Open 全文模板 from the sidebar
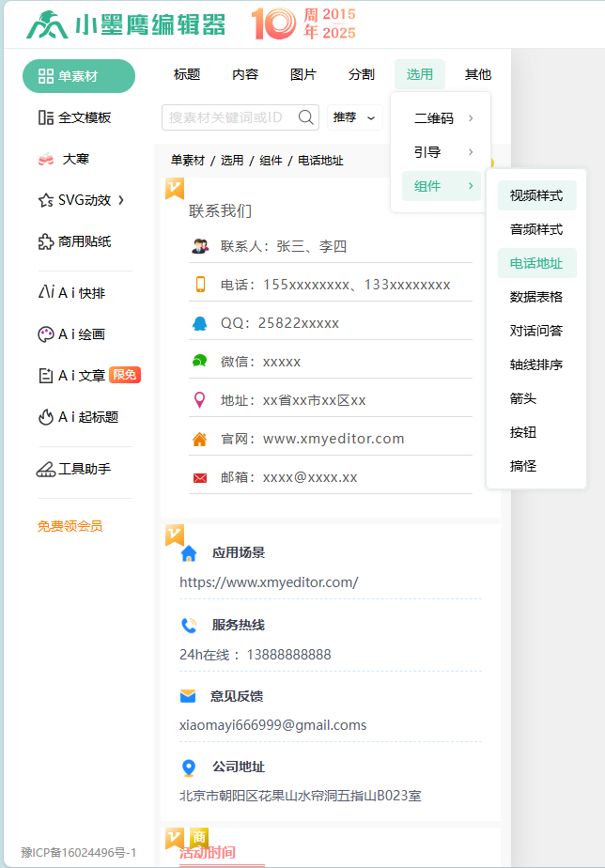The height and width of the screenshot is (868, 605). (x=75, y=117)
